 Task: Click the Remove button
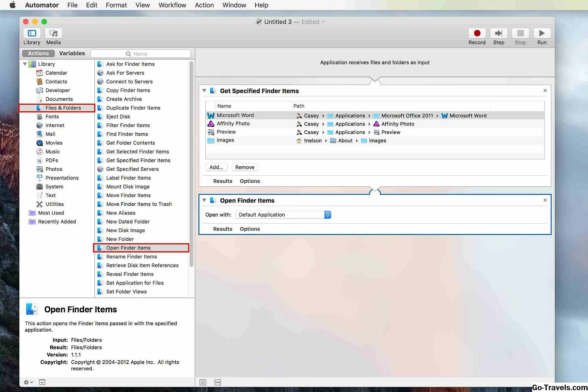point(245,167)
